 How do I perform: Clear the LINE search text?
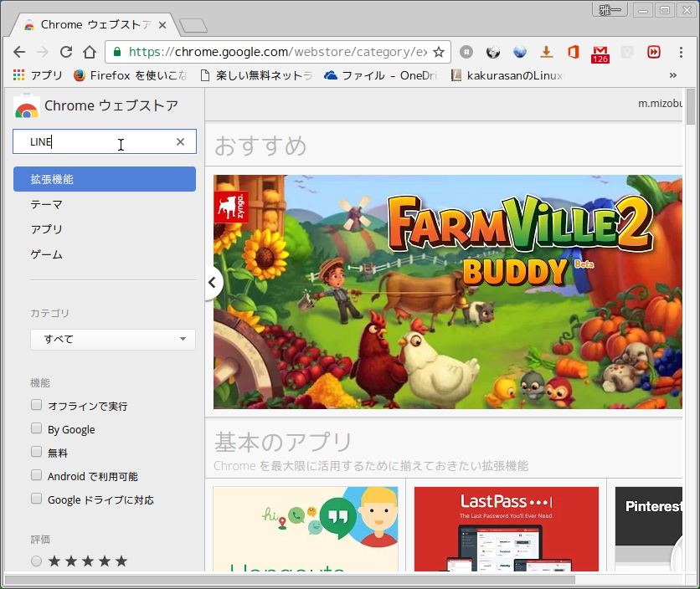click(180, 141)
